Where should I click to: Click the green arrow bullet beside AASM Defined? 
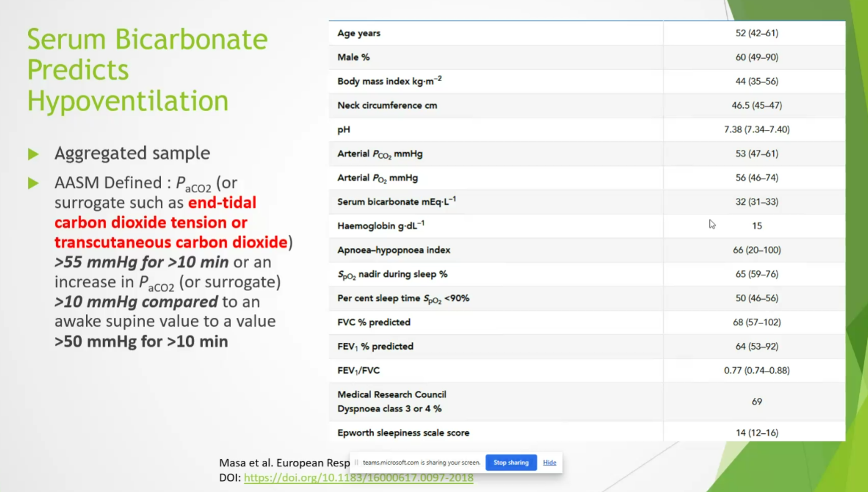coord(33,184)
